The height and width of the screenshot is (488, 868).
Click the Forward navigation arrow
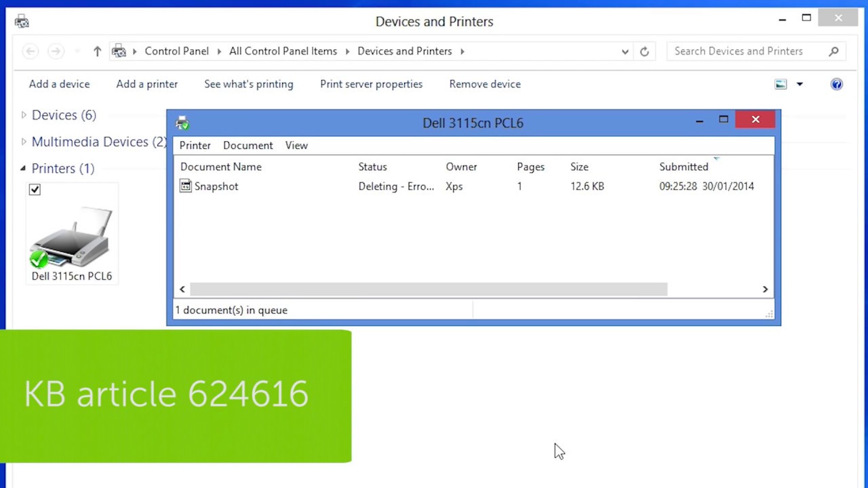click(56, 51)
